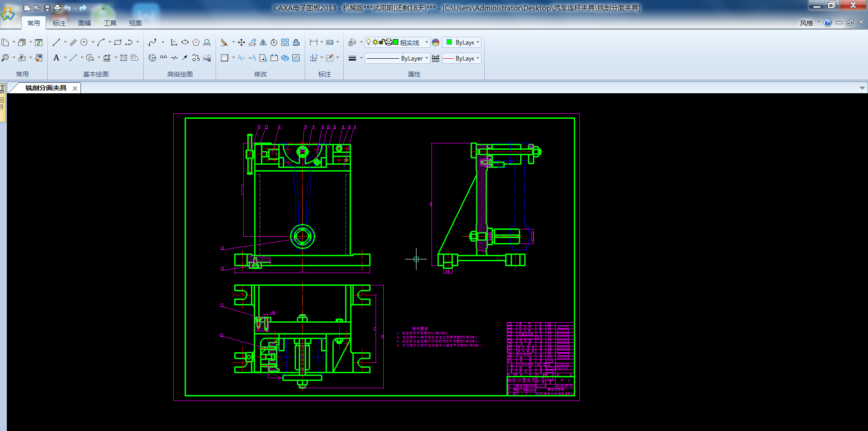
Task: Click the Spline curve tool
Action: click(x=152, y=42)
